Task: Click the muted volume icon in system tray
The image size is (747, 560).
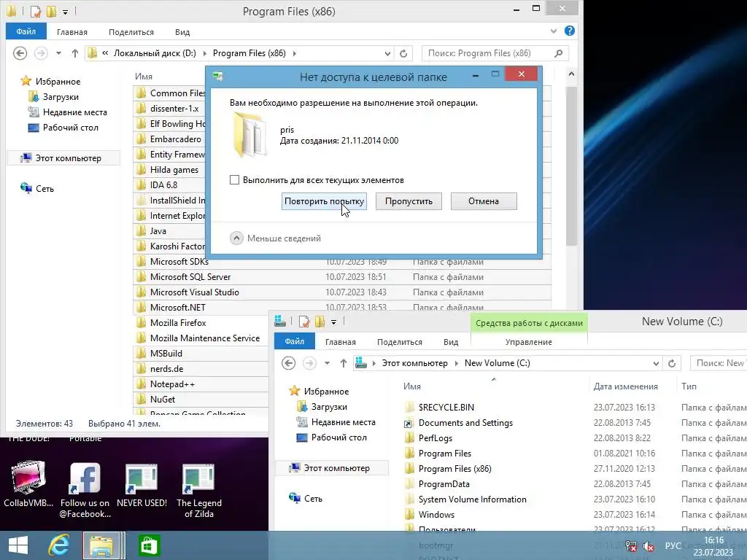Action: point(649,546)
